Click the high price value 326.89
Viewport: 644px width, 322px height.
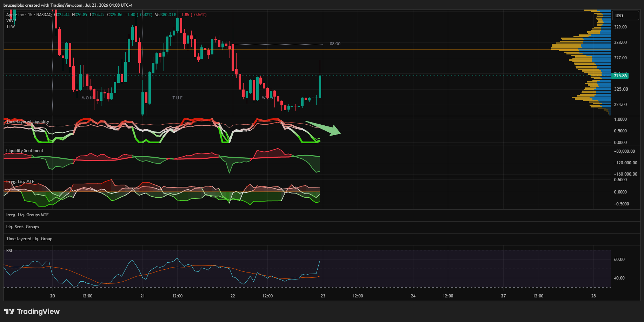(81, 15)
